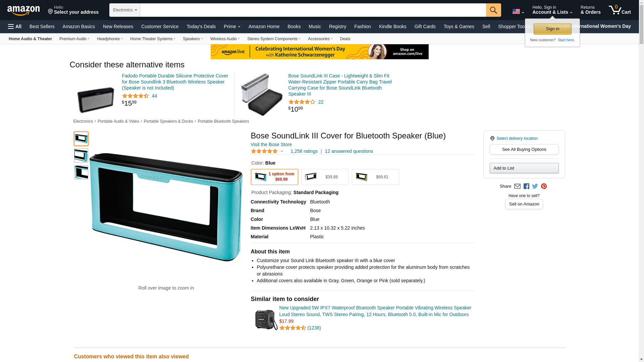The height and width of the screenshot is (362, 644).
Task: Select the second product thumbnail image
Action: [81, 156]
